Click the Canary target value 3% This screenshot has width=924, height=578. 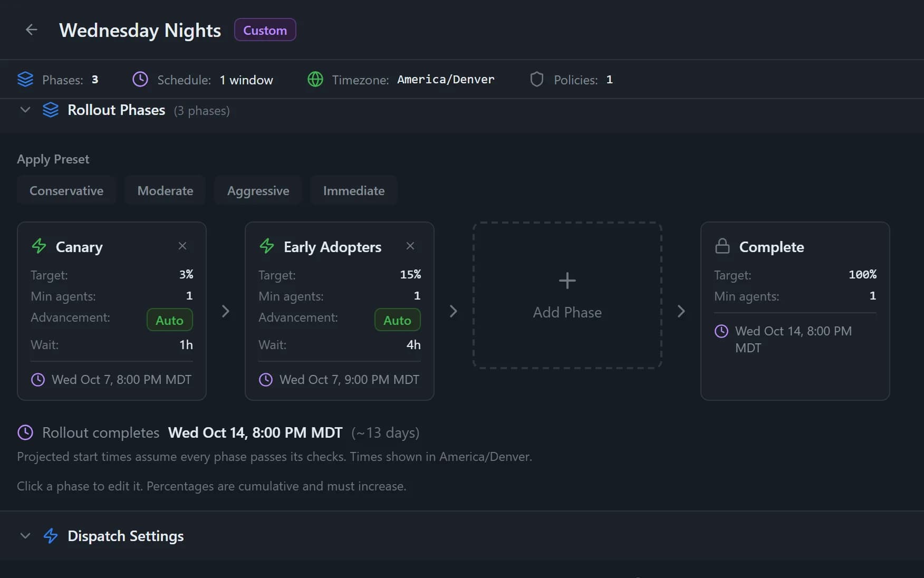tap(186, 274)
